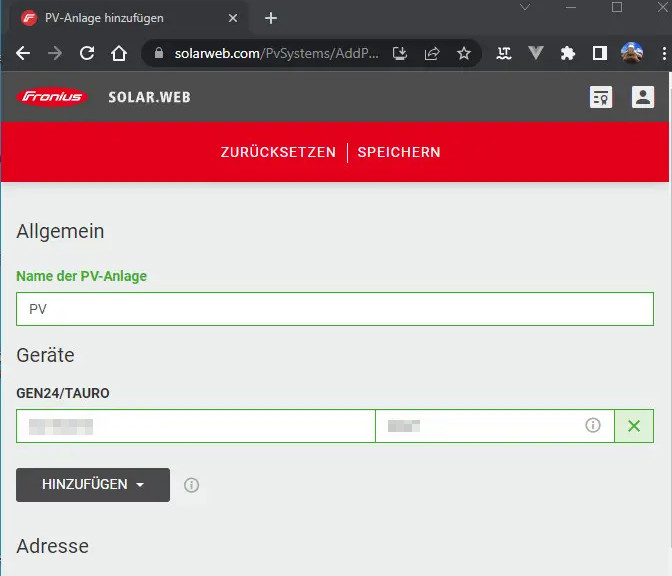The height and width of the screenshot is (576, 672).
Task: Toggle the browser side panel
Action: point(600,54)
